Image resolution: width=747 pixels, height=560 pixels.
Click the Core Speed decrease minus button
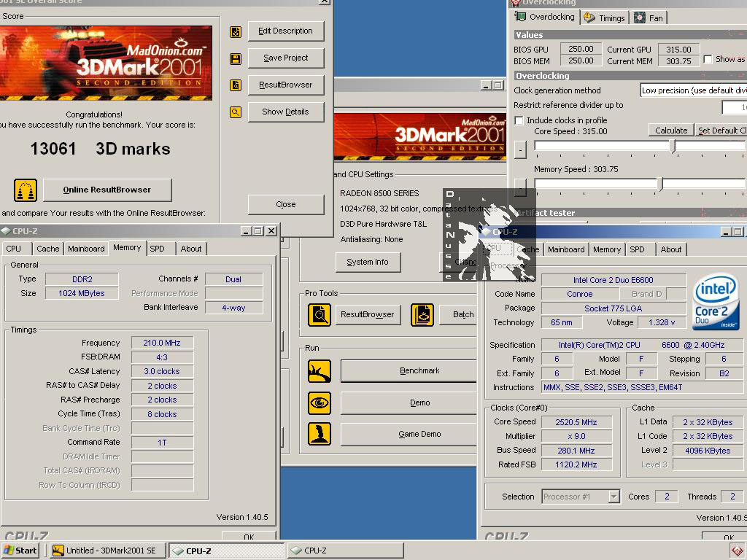point(520,149)
